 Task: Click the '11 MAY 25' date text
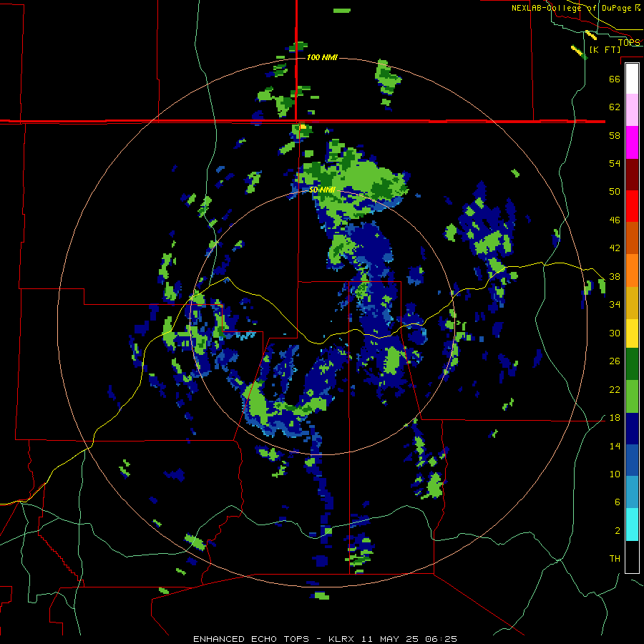point(390,639)
